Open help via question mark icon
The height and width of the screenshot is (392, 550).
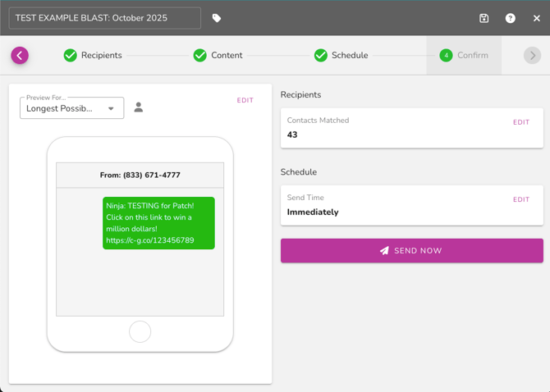511,18
